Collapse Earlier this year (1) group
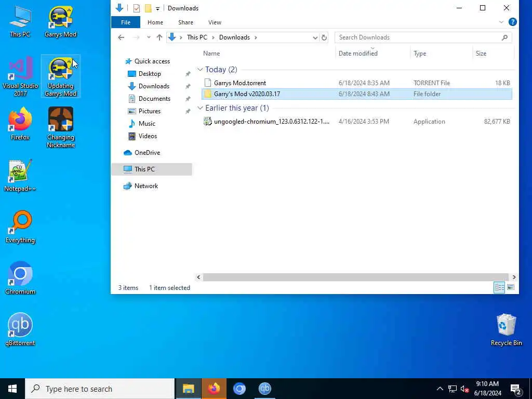Screen dimensions: 532x399 click(200, 108)
